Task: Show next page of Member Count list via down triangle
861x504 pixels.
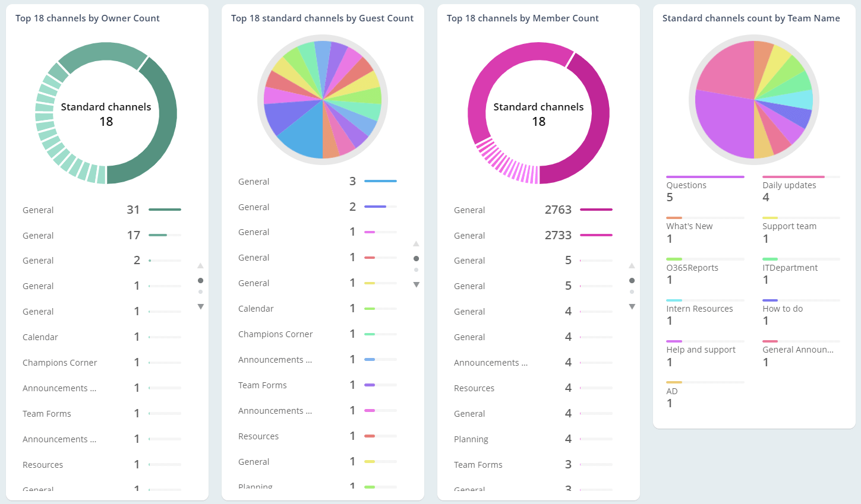Action: point(632,306)
